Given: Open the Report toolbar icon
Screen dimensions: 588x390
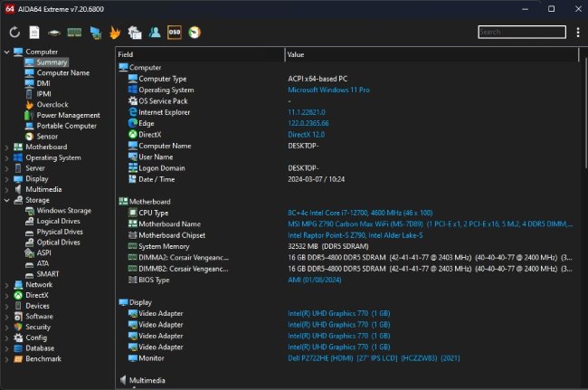Looking at the screenshot, I should pyautogui.click(x=34, y=33).
